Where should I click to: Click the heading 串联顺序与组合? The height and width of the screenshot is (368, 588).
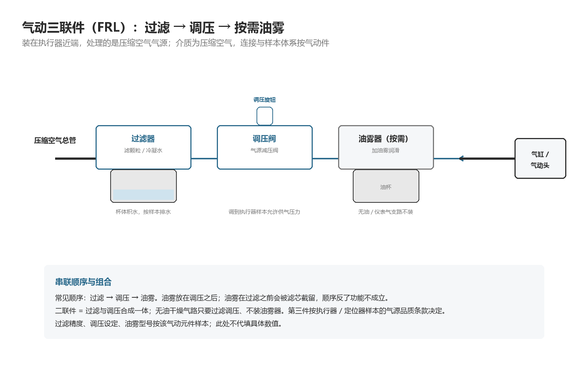pos(83,282)
